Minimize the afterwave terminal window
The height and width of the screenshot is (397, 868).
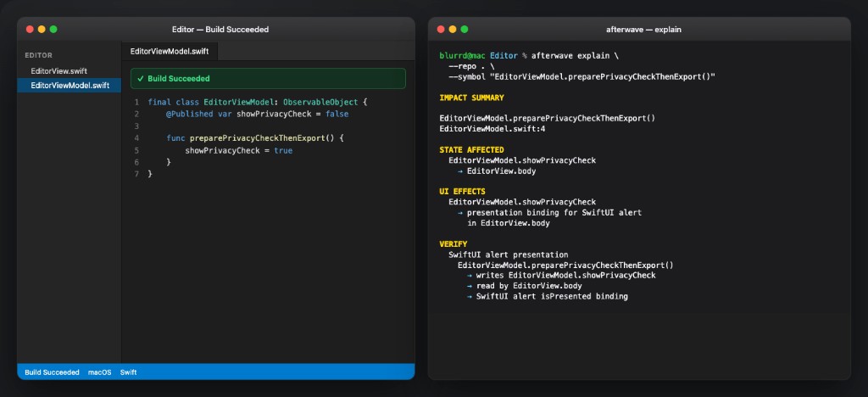coord(453,30)
